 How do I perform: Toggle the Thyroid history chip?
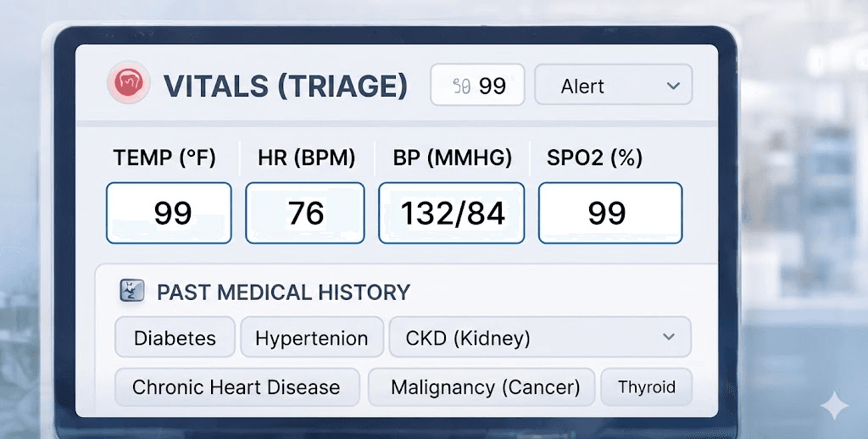646,387
